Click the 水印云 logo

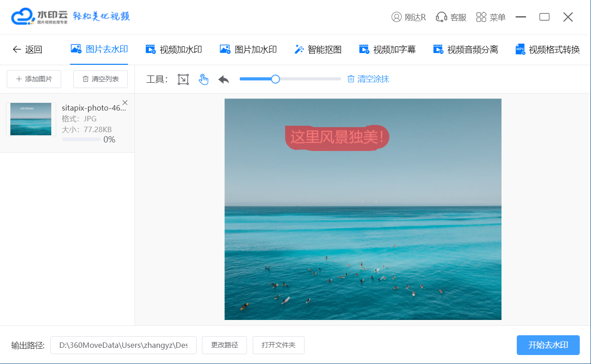[40, 17]
